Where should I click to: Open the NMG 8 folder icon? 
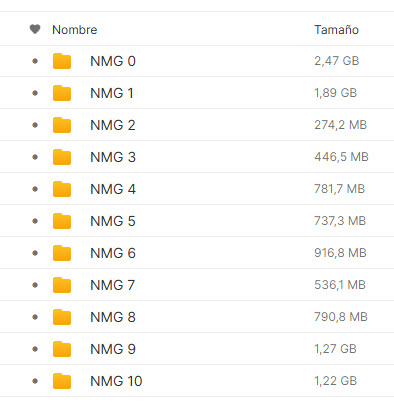pos(62,317)
